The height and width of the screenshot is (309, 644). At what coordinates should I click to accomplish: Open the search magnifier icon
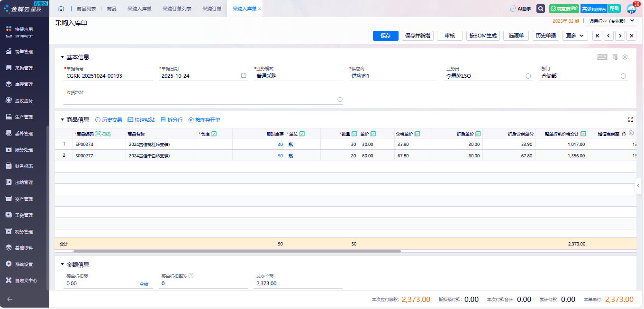540,9
